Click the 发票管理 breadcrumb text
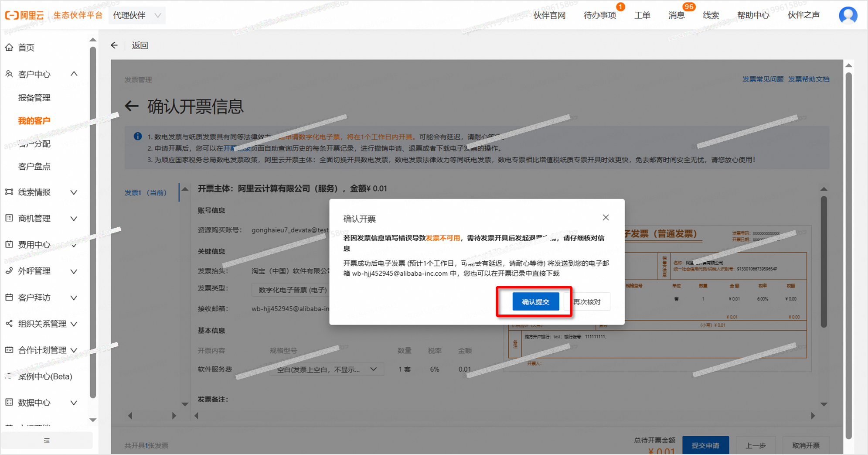 (138, 79)
